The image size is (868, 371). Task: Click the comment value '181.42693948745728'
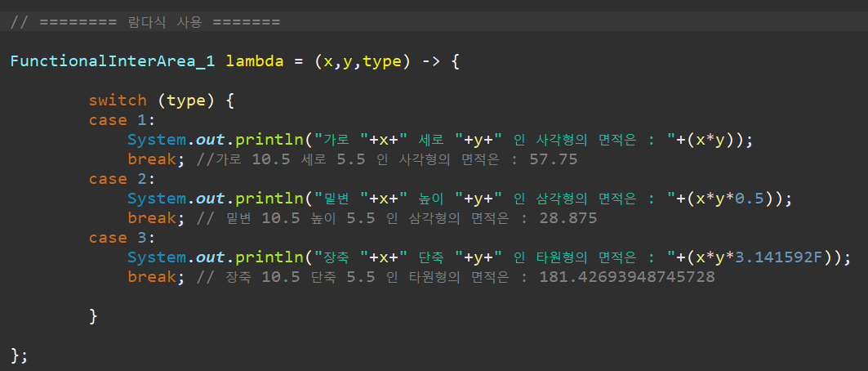[626, 277]
